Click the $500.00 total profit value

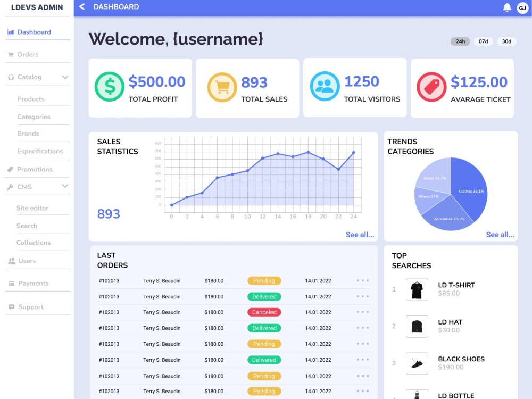(157, 82)
